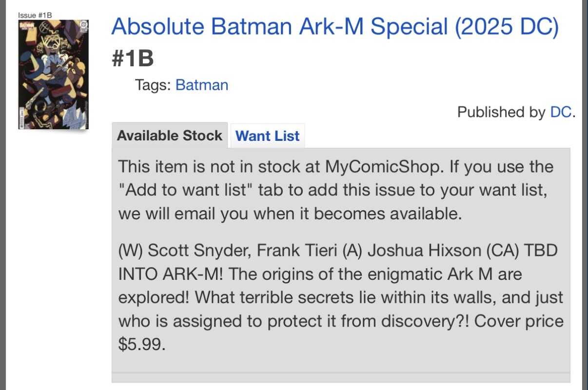Select the Available Stock tab

pyautogui.click(x=170, y=136)
